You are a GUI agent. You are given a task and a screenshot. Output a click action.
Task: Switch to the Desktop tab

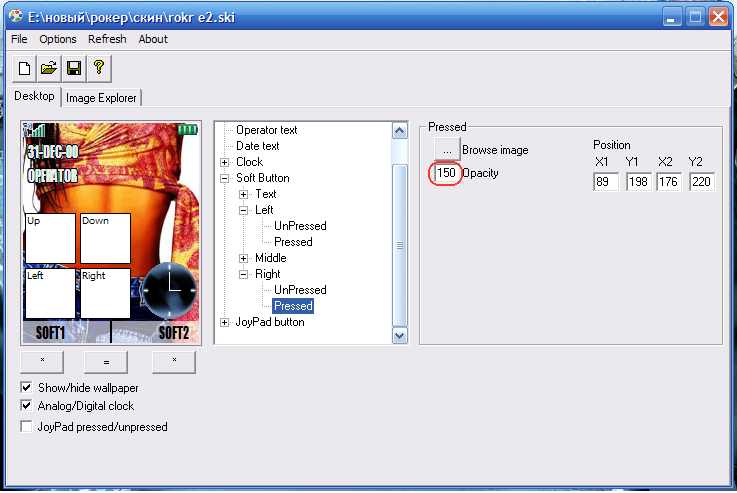(34, 96)
